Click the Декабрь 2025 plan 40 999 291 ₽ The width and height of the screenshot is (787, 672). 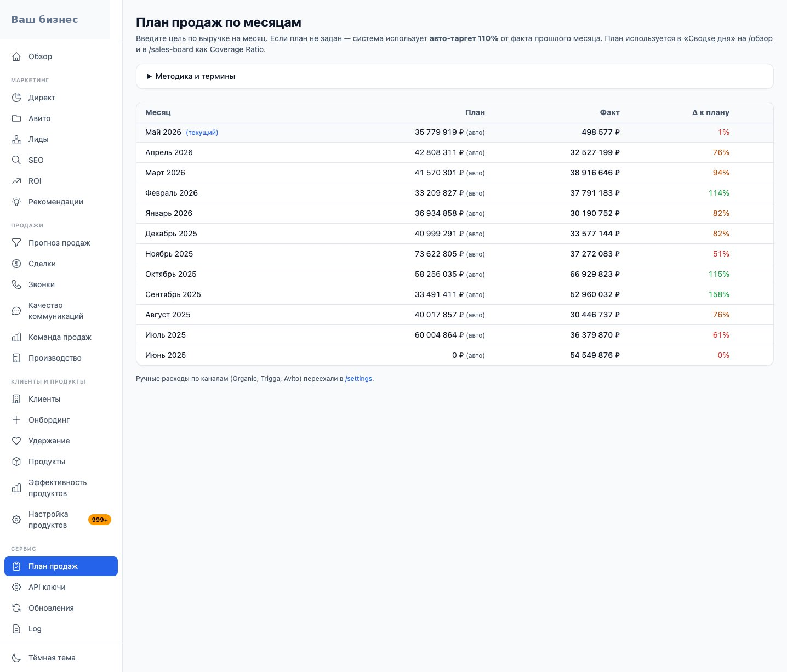tap(439, 234)
